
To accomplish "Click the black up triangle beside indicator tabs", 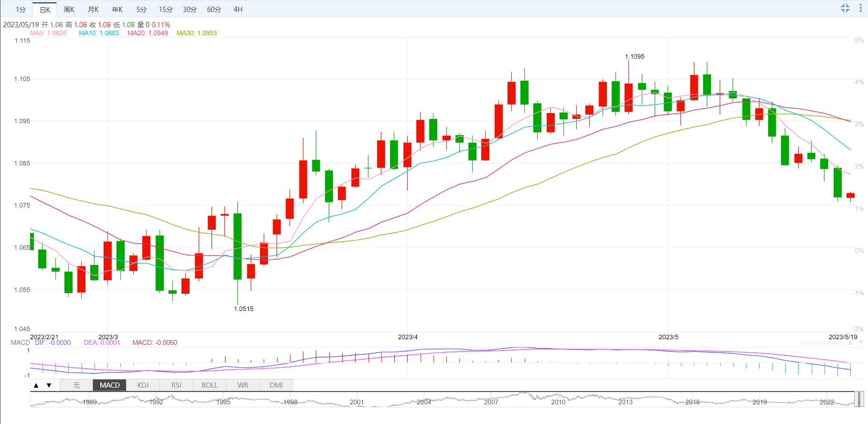I will point(36,385).
